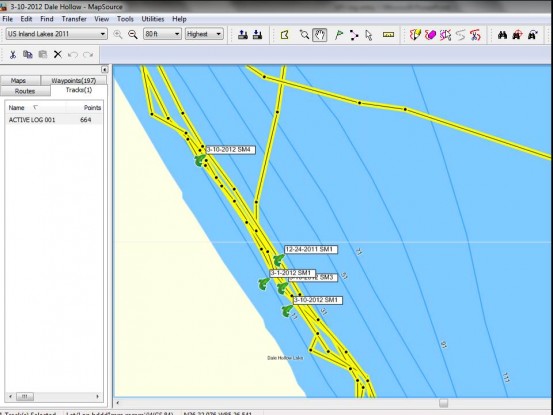553x415 pixels.
Task: Select the Route tool
Action: (x=354, y=35)
